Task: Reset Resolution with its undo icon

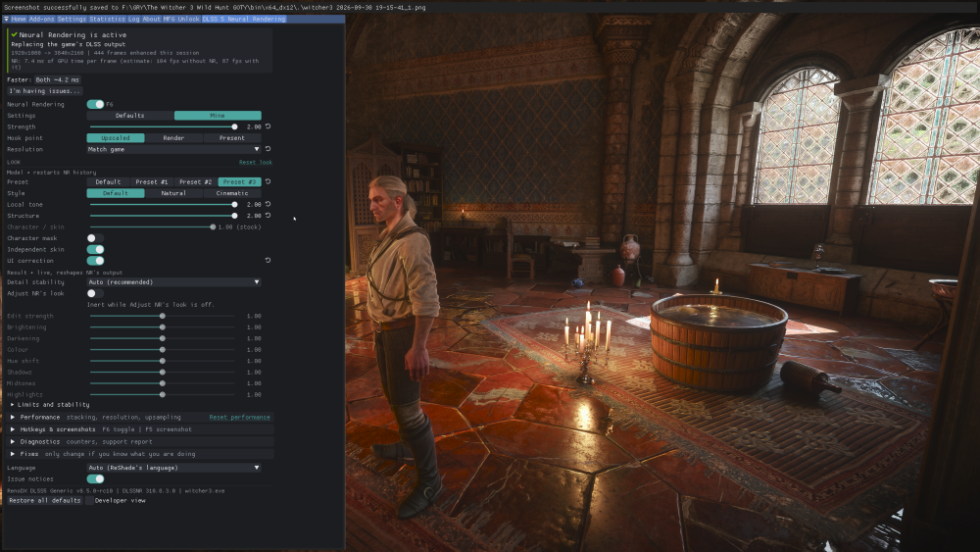Action: coord(269,149)
